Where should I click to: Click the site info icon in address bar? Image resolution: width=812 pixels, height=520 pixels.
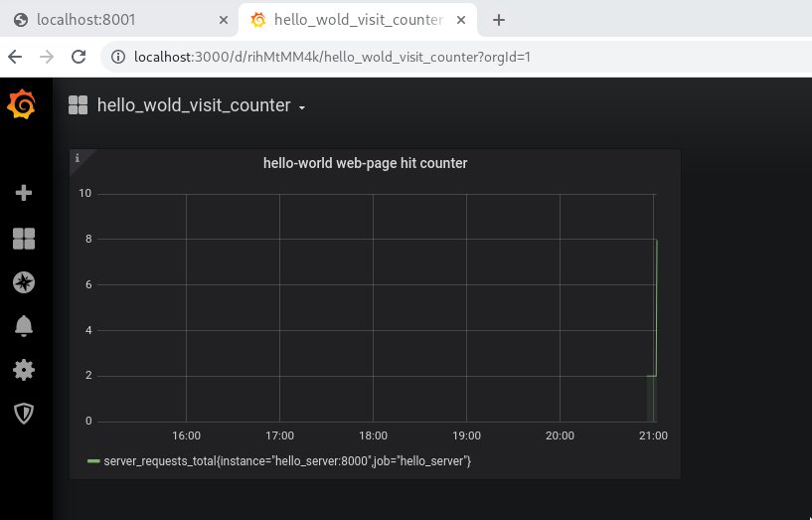(x=118, y=57)
